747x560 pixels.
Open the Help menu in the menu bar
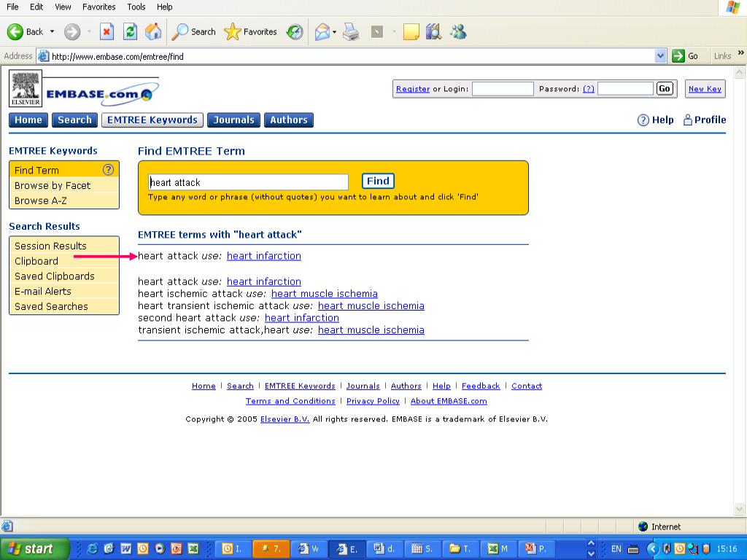[x=165, y=7]
